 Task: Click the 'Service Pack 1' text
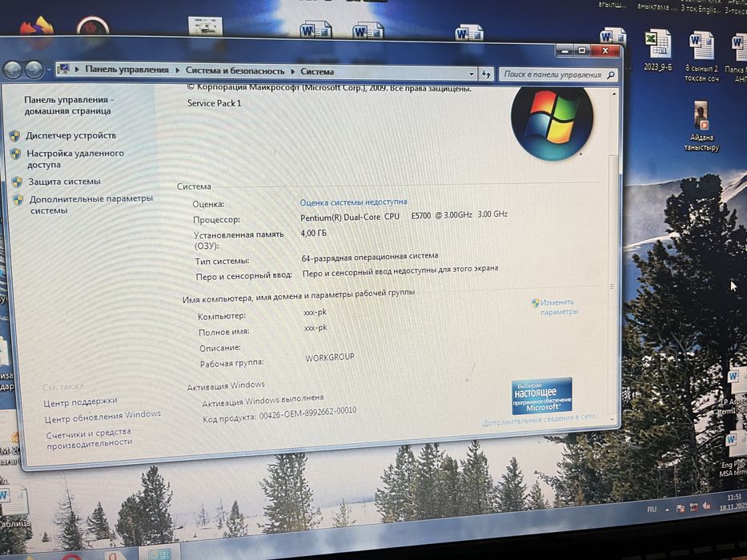click(x=215, y=103)
